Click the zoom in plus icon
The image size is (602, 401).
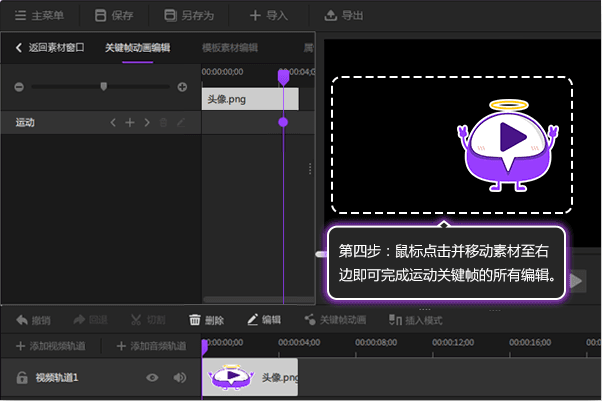coord(182,87)
